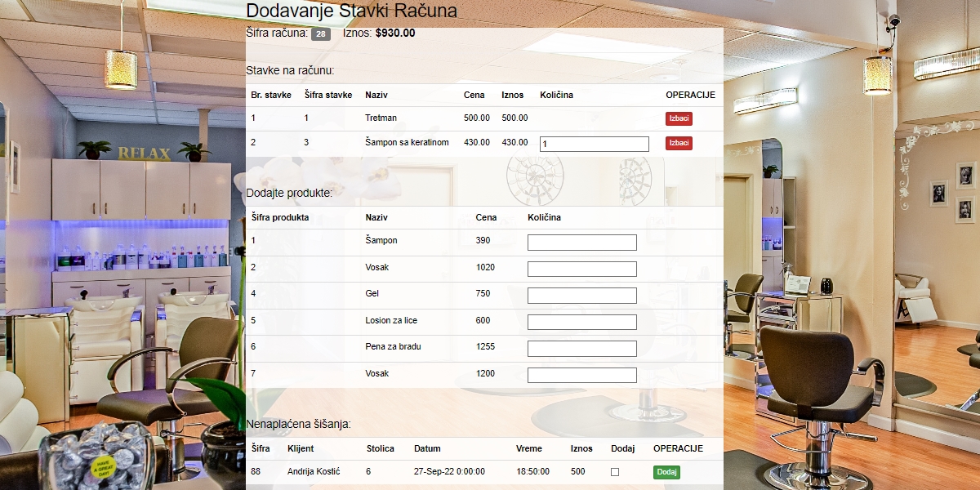Image resolution: width=980 pixels, height=490 pixels.
Task: Click quantity input for Vosak priced 1200
Action: pyautogui.click(x=581, y=375)
